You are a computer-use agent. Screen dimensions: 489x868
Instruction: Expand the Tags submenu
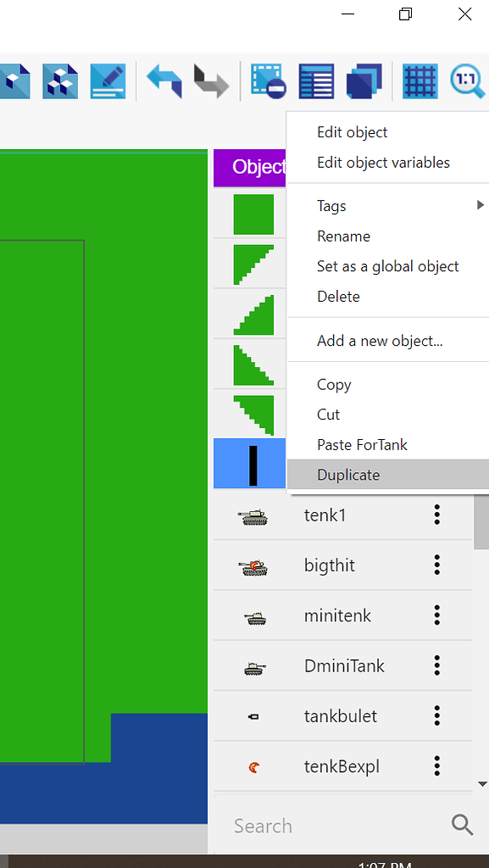[388, 206]
